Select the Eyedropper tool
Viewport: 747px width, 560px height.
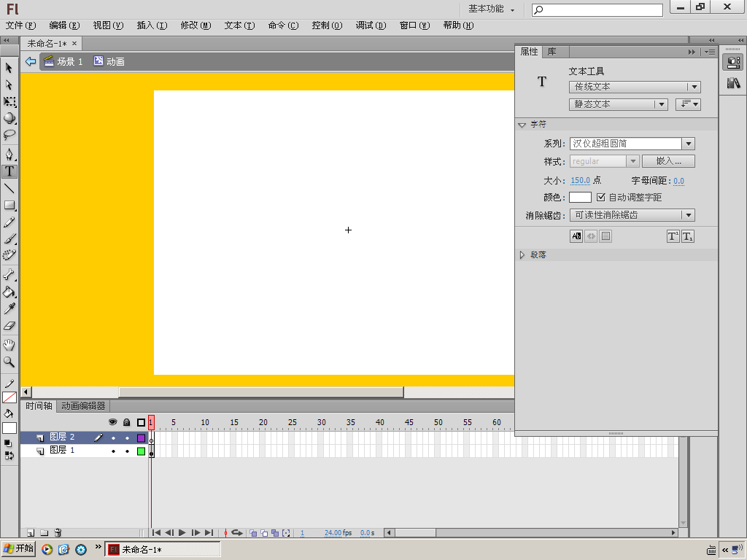click(9, 308)
